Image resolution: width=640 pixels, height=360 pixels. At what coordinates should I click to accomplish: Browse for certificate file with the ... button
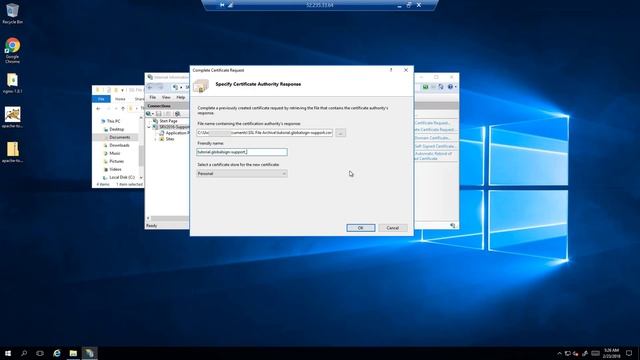[x=340, y=133]
